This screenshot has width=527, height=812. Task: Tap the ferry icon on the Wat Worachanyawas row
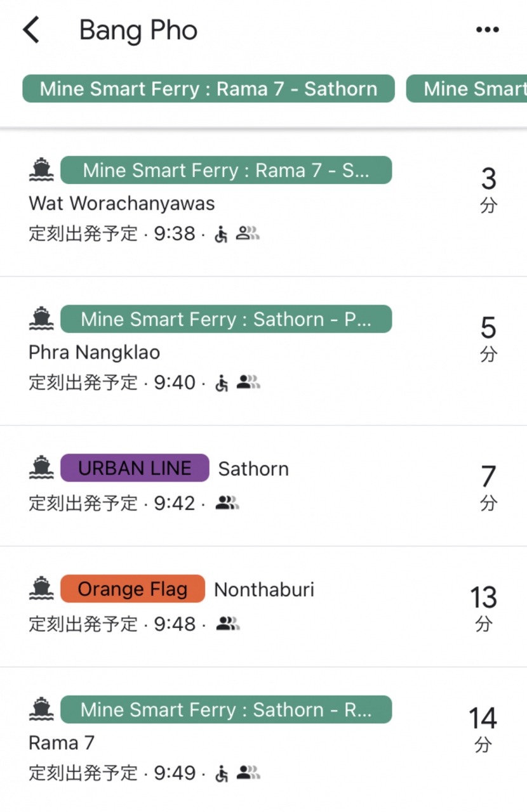41,169
